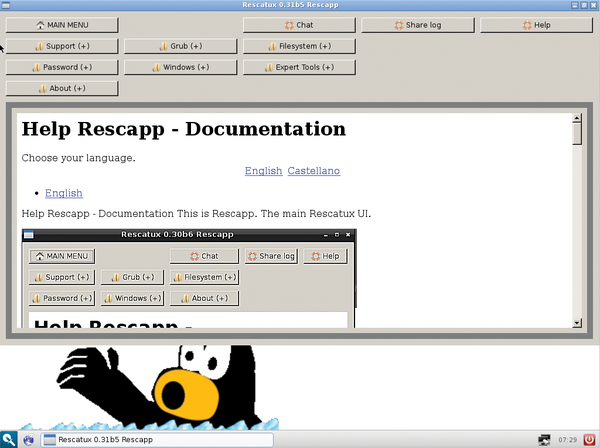Open the taskbar start menu icon

pos(8,440)
